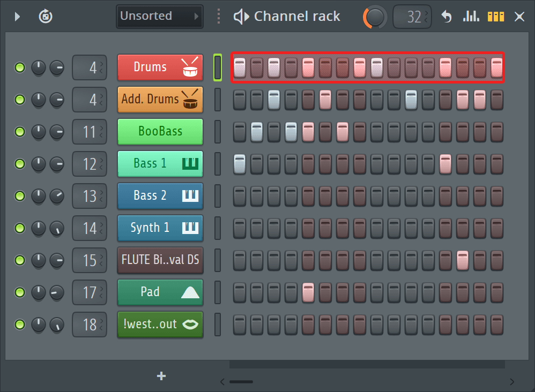535x392 pixels.
Task: Select the Bass 1 channel selector
Action: 218,164
